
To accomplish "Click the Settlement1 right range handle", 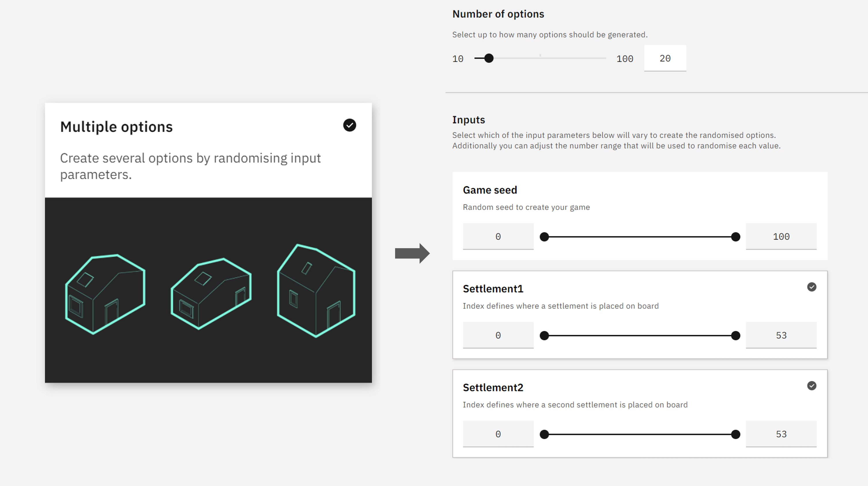I will click(x=735, y=336).
